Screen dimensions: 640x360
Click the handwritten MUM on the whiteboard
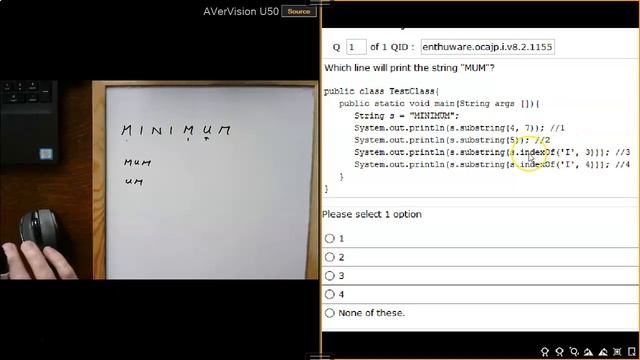click(138, 162)
